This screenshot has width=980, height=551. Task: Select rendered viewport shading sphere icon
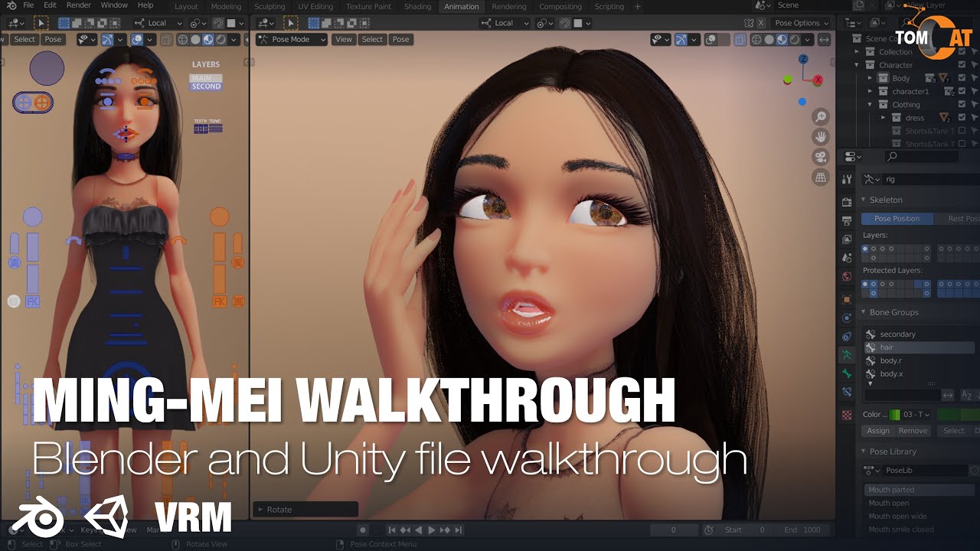[x=793, y=39]
